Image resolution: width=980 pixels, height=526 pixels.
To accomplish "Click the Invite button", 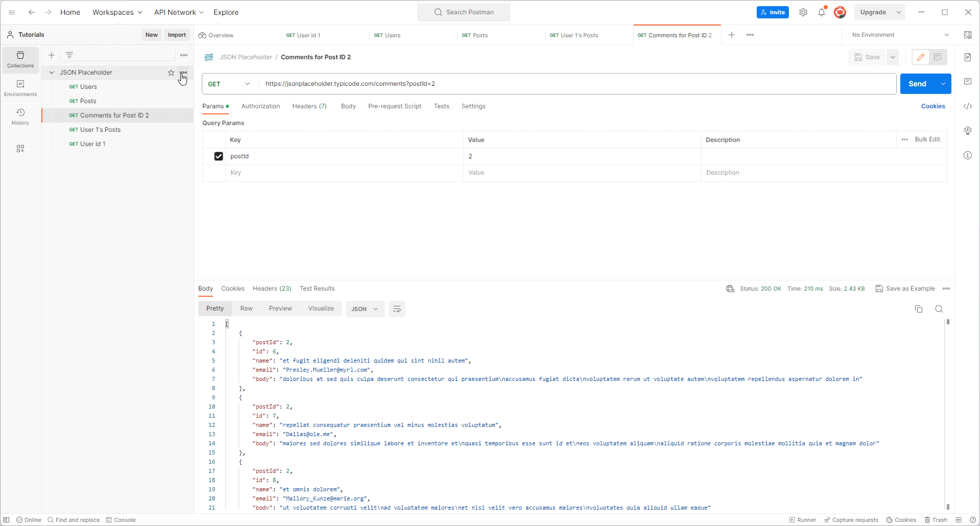I will click(773, 12).
